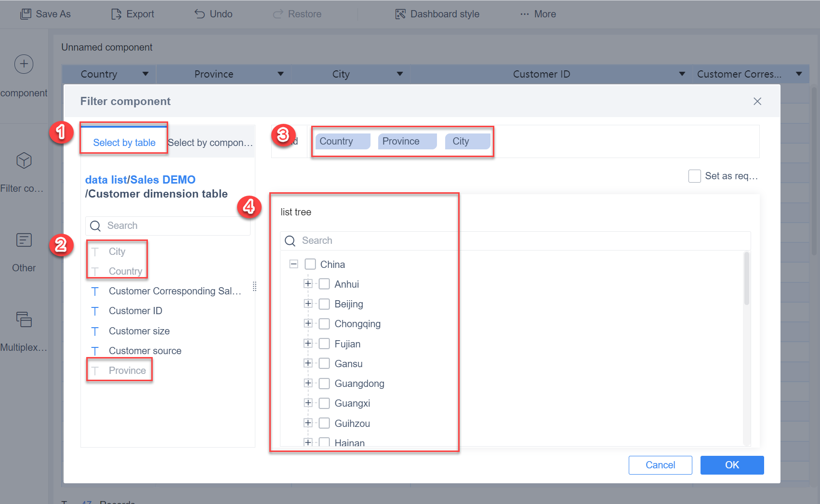
Task: Click the OK button
Action: click(x=732, y=465)
